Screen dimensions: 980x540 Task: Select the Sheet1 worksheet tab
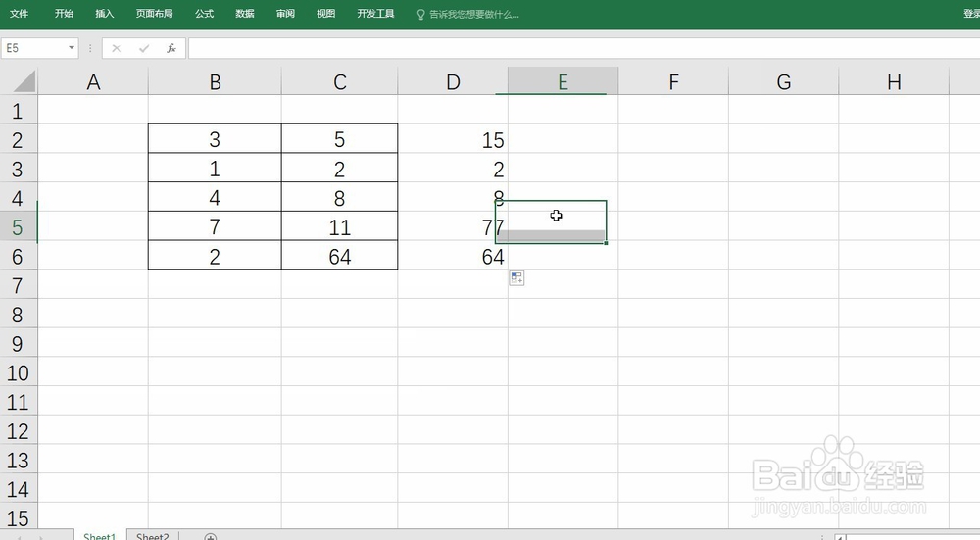coord(99,536)
